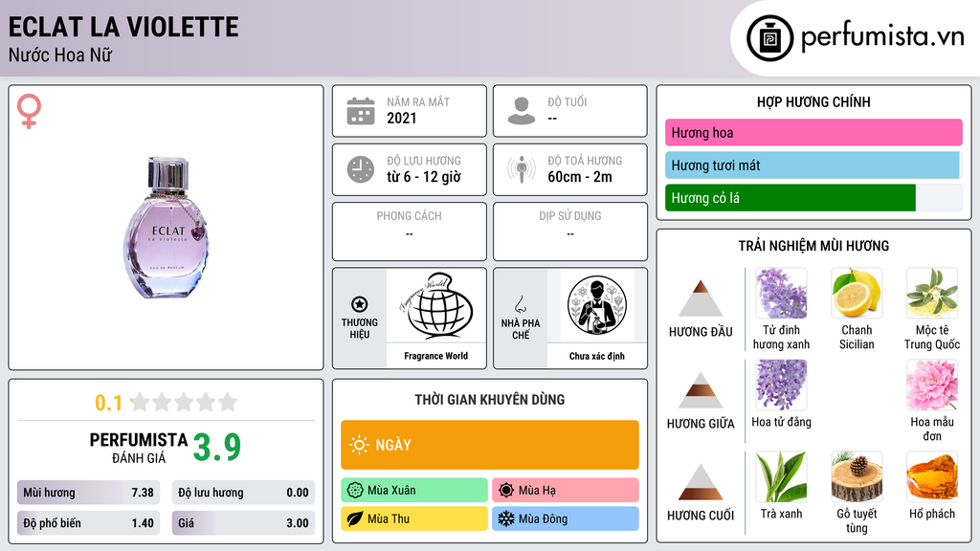The image size is (980, 551).
Task: Click the Hương cuối pyramid icon
Action: point(701,482)
